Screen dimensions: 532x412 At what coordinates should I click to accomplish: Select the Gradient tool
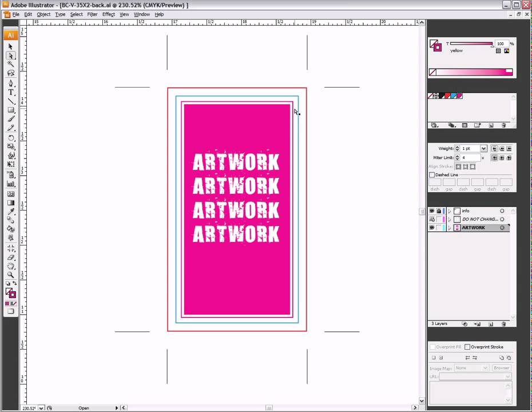[10, 203]
